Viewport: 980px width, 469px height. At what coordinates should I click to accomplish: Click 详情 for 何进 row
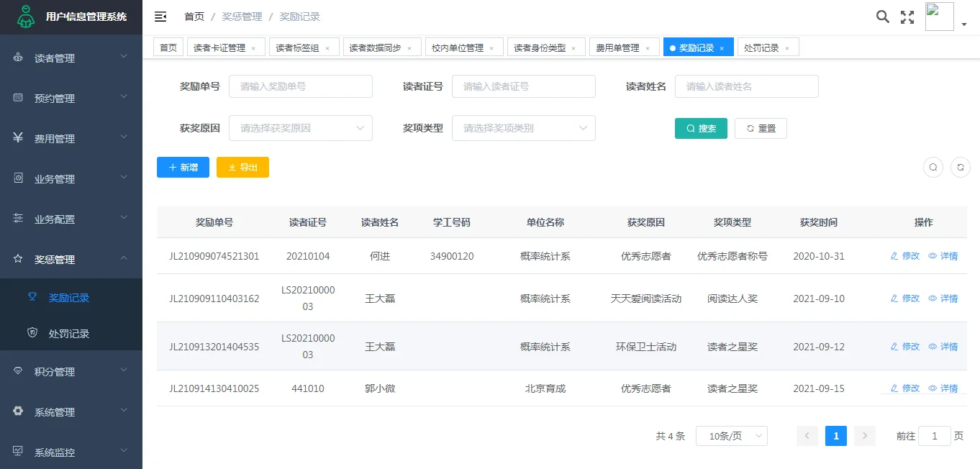tap(943, 256)
